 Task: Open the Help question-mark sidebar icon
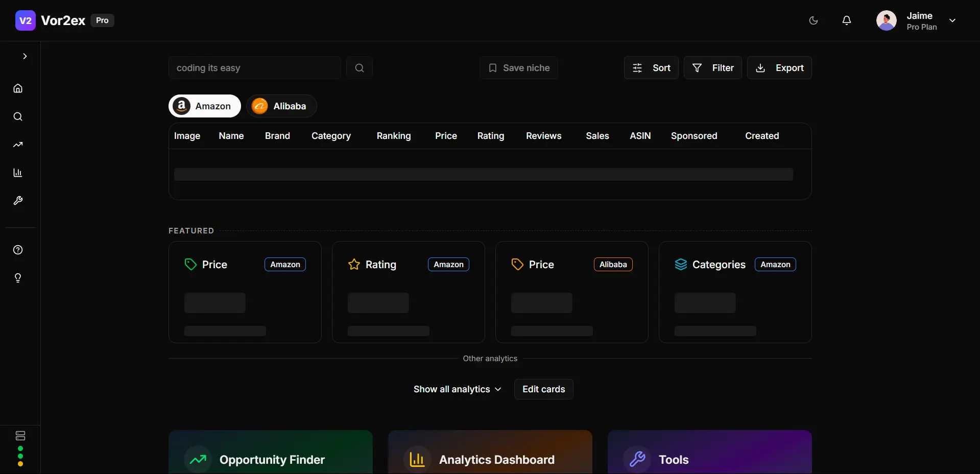pyautogui.click(x=18, y=250)
